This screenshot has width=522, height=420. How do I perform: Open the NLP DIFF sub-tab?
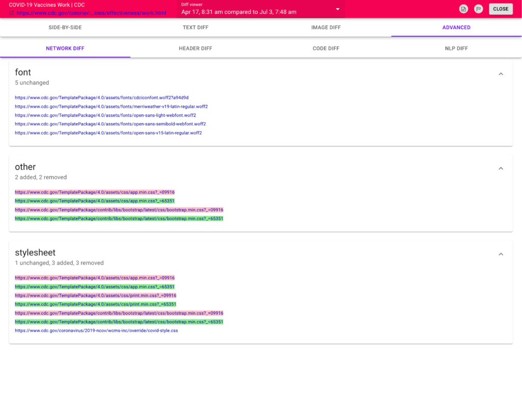[456, 48]
